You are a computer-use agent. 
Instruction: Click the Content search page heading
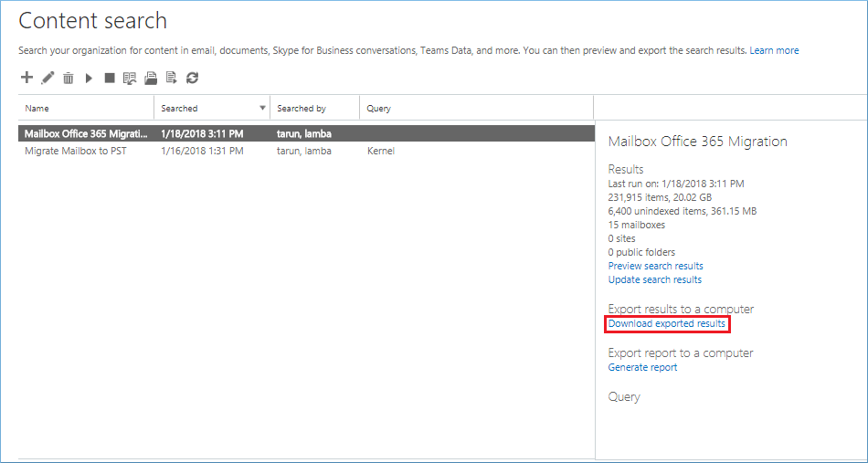click(92, 20)
